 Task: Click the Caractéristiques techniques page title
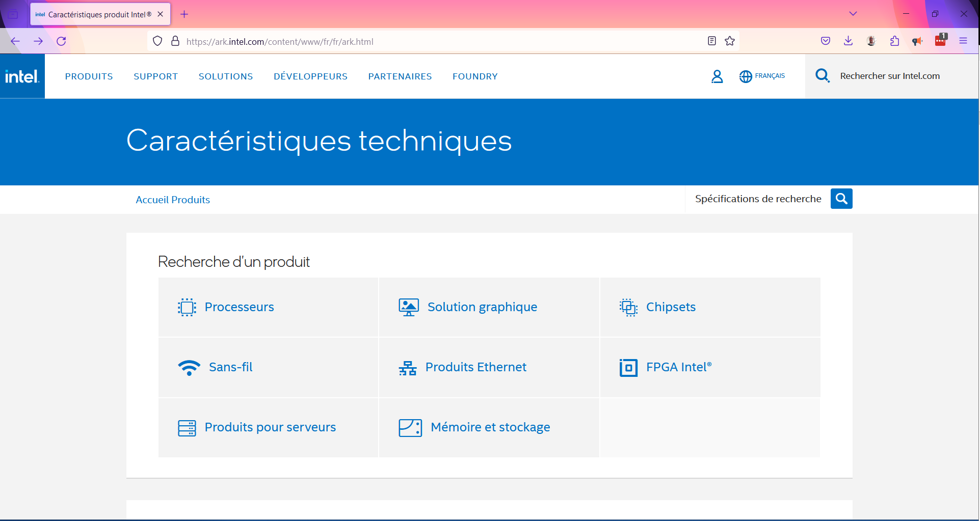[x=319, y=141]
